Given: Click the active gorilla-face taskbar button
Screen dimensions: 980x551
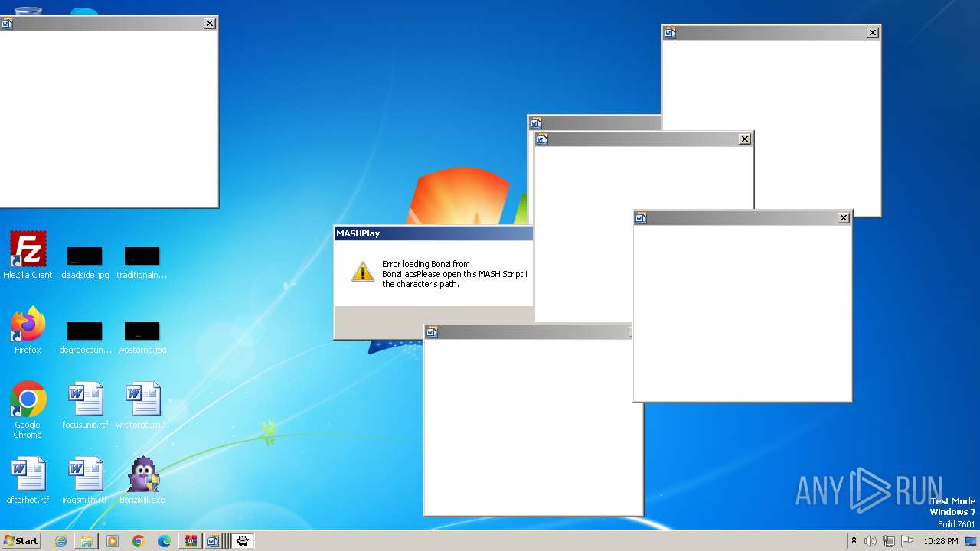Looking at the screenshot, I should (243, 541).
